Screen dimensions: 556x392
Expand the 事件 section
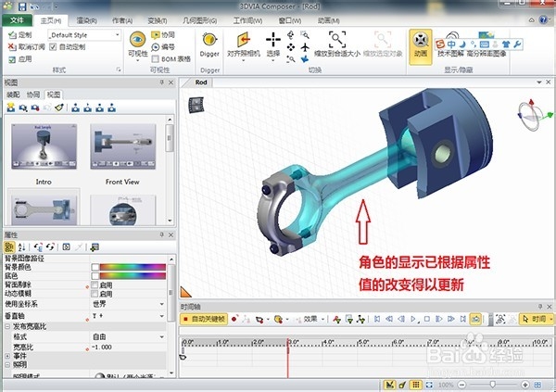(7, 356)
